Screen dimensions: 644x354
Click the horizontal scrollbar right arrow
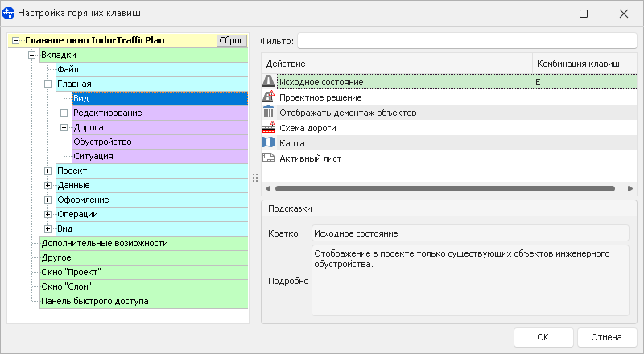tap(630, 188)
